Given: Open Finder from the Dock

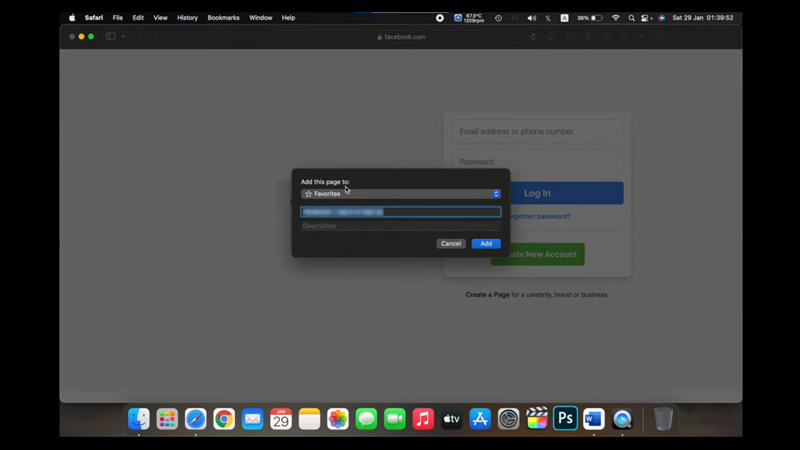Looking at the screenshot, I should 139,419.
